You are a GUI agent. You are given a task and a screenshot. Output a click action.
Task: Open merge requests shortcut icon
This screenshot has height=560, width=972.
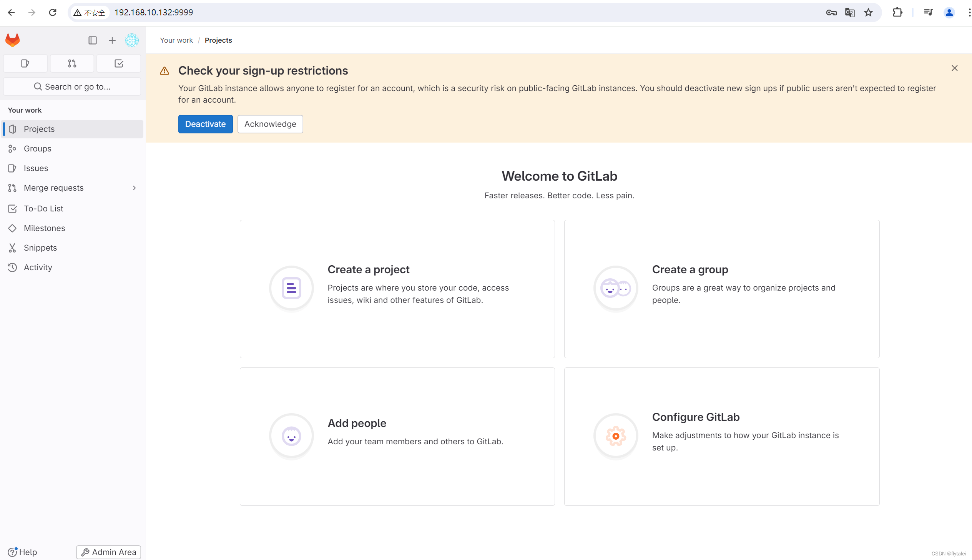click(x=72, y=63)
